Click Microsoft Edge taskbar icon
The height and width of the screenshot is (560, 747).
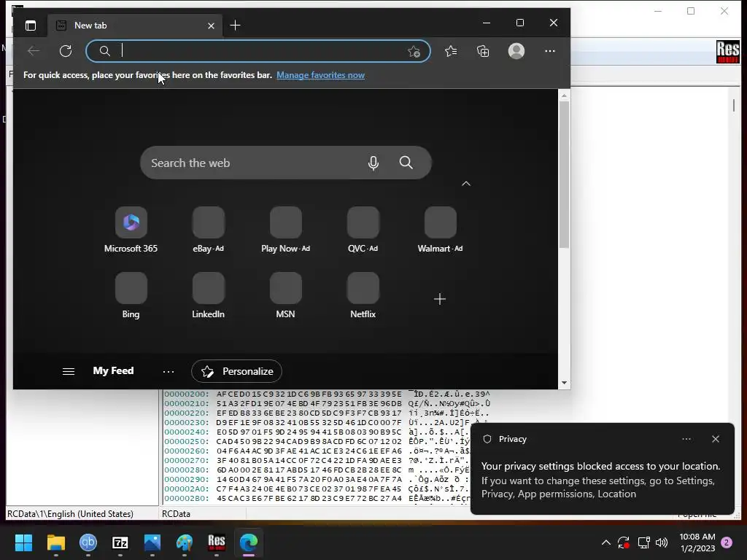(x=249, y=542)
